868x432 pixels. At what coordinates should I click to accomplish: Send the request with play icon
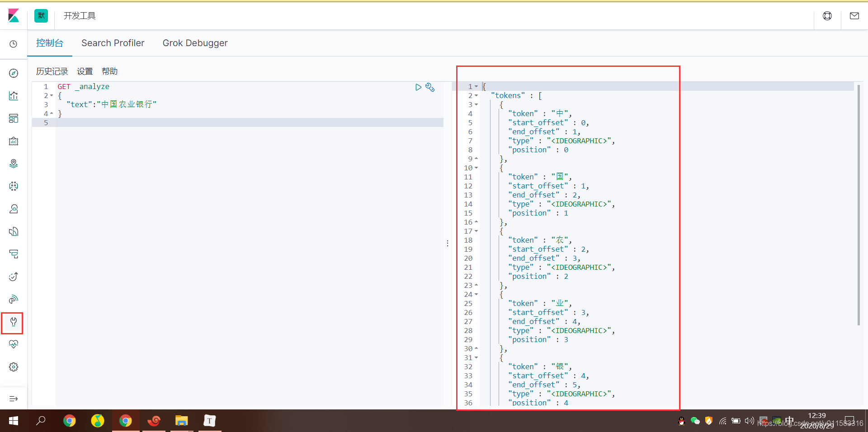418,87
